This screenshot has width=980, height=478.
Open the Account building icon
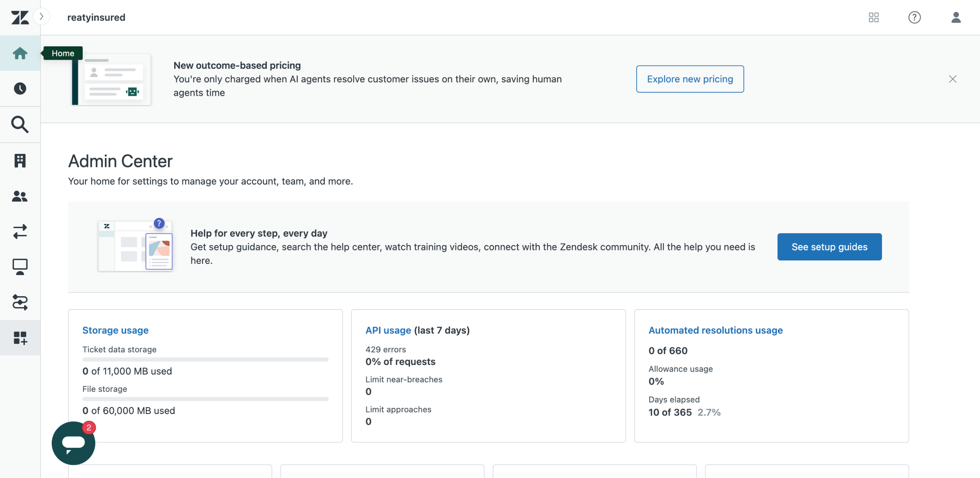(20, 160)
